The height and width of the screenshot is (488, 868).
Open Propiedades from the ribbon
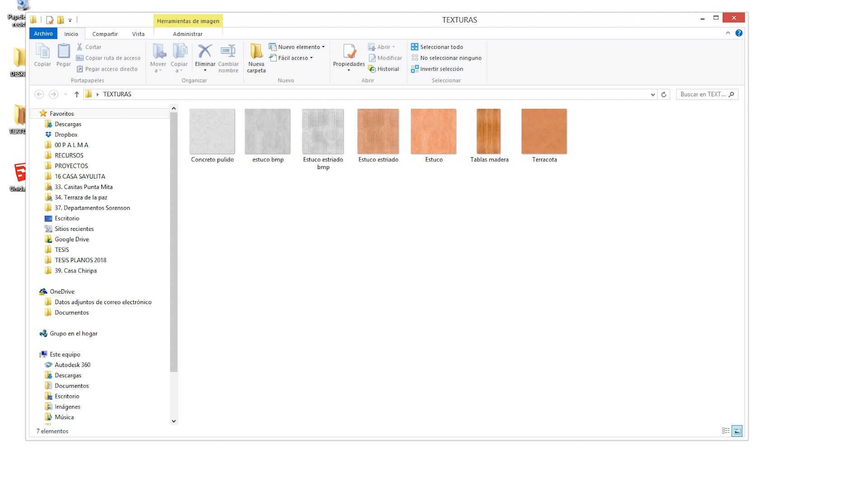(x=349, y=55)
